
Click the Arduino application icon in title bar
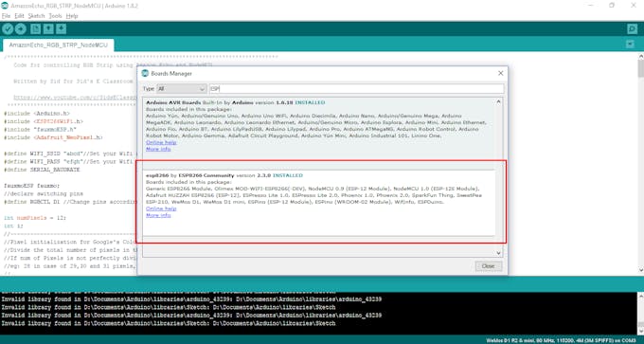click(x=5, y=5)
